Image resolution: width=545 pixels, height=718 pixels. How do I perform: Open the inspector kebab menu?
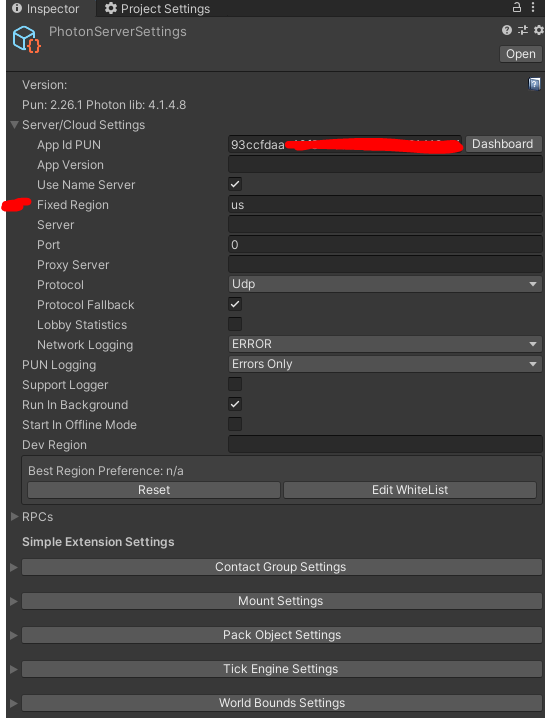[533, 7]
